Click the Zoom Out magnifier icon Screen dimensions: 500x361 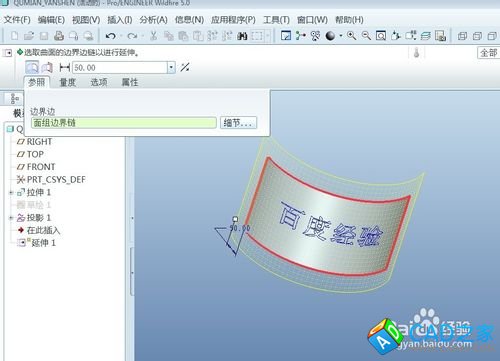(x=366, y=35)
